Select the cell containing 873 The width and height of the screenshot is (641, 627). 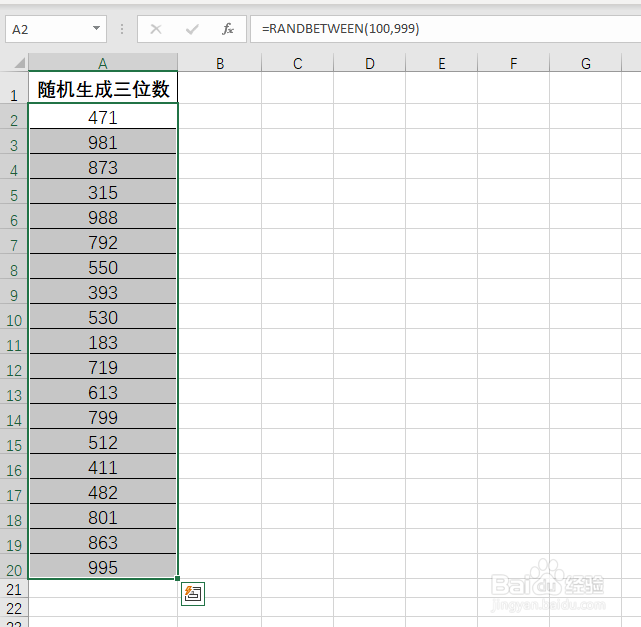pos(103,166)
